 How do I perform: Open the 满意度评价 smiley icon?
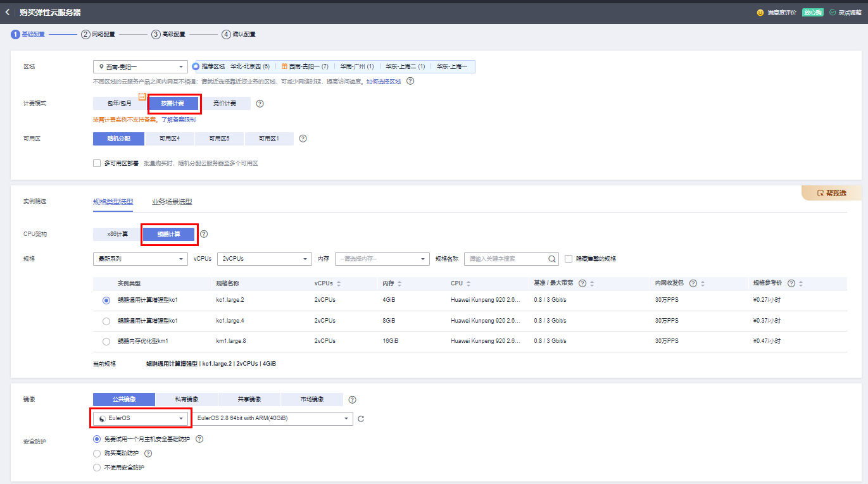pos(760,13)
